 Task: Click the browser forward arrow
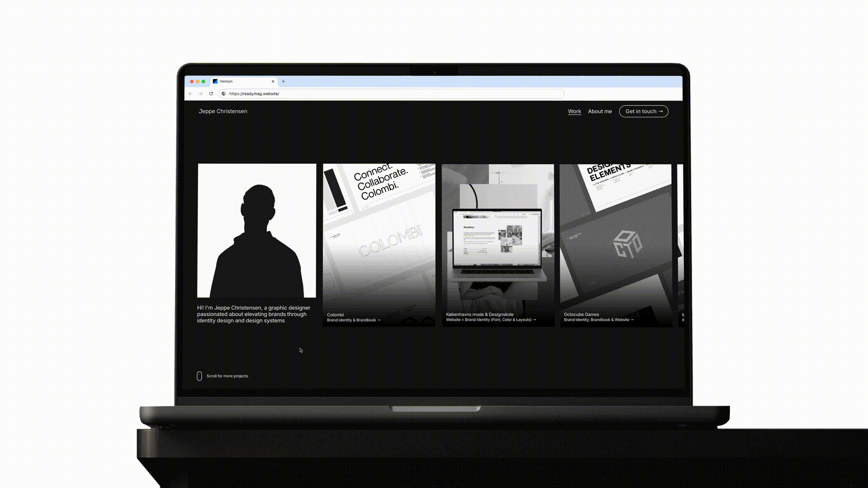tap(201, 94)
